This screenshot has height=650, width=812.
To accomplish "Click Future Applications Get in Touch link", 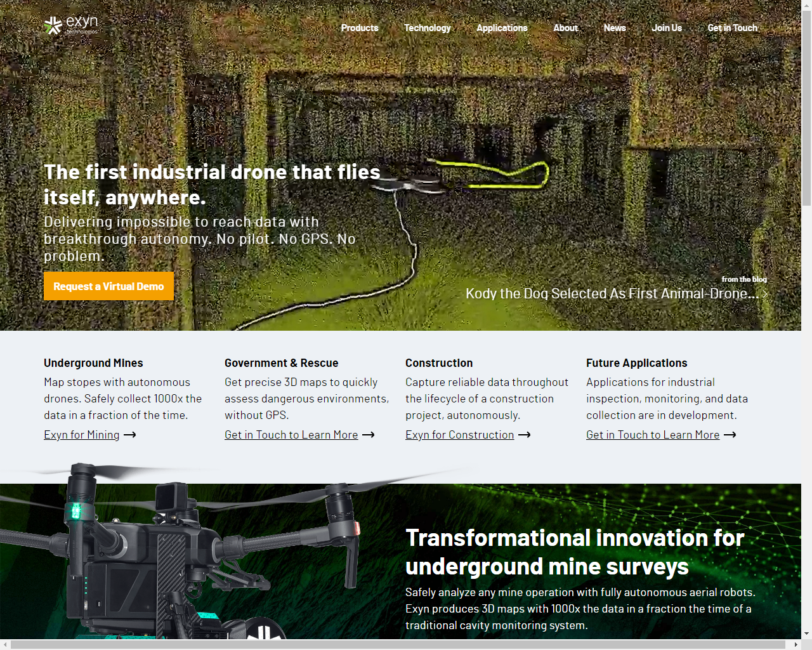I will (653, 435).
